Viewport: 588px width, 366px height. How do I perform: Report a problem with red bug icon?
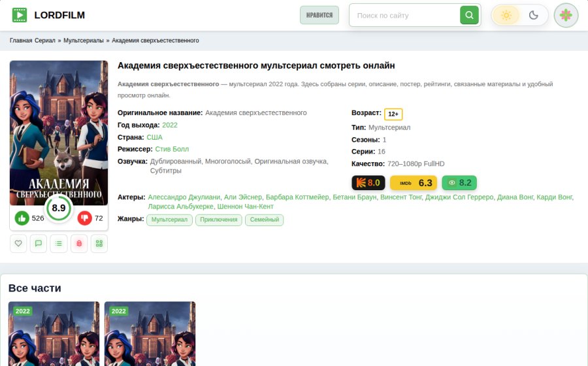pos(79,243)
